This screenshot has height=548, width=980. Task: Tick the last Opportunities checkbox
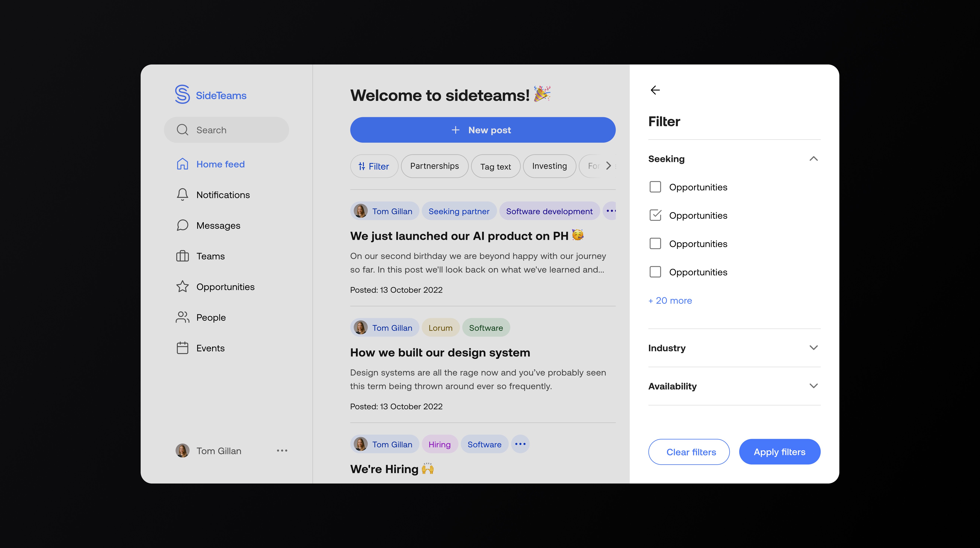click(655, 272)
